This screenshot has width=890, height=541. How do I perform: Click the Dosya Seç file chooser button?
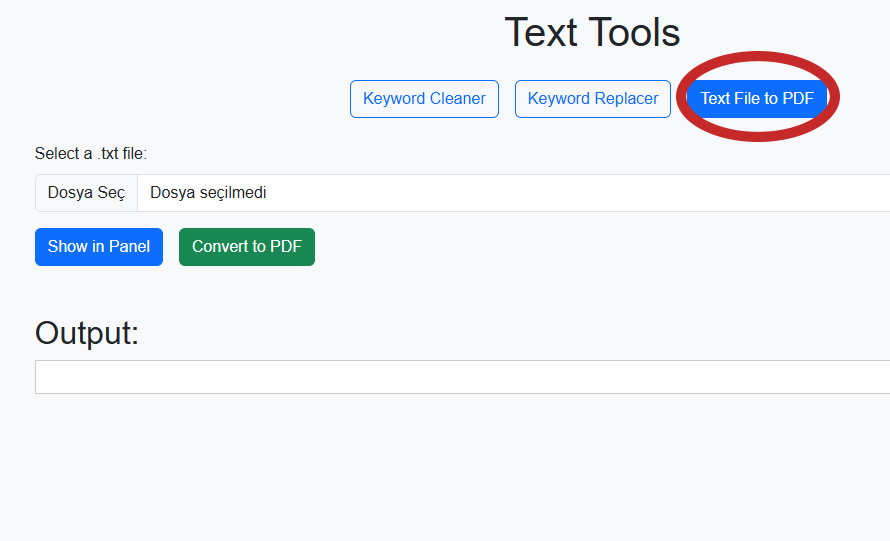86,193
